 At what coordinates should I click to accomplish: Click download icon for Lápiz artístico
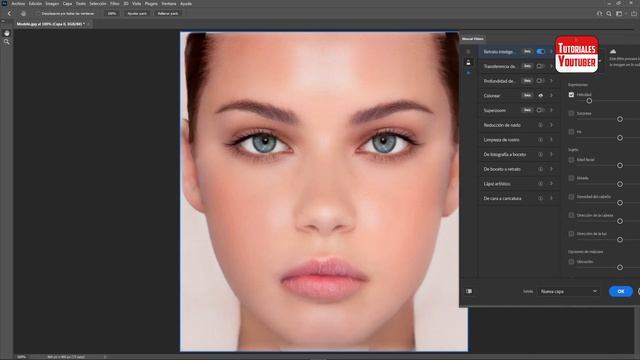coord(540,184)
